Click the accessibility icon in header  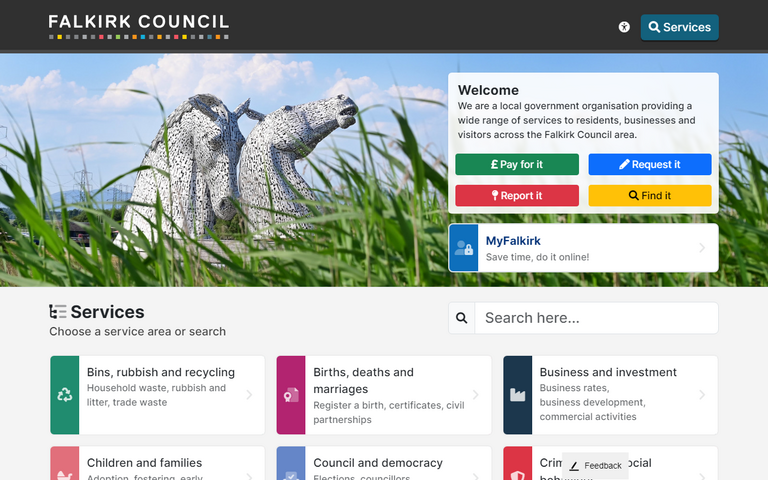(624, 28)
